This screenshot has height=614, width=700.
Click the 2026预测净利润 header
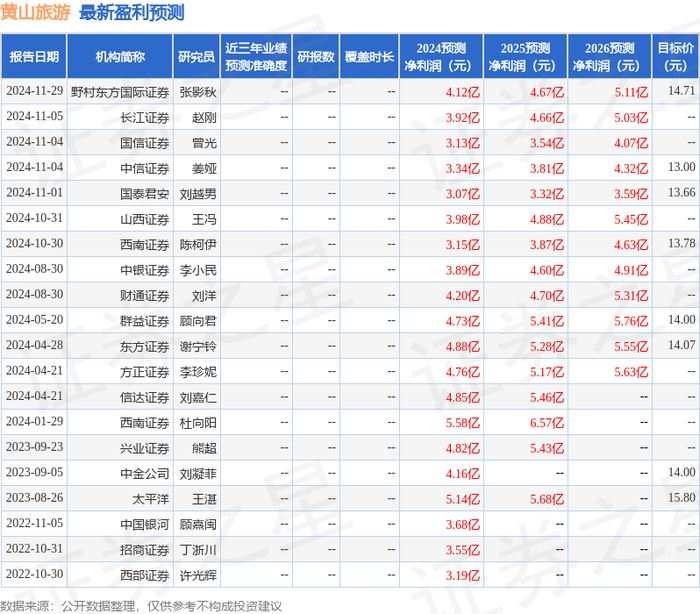pos(610,57)
